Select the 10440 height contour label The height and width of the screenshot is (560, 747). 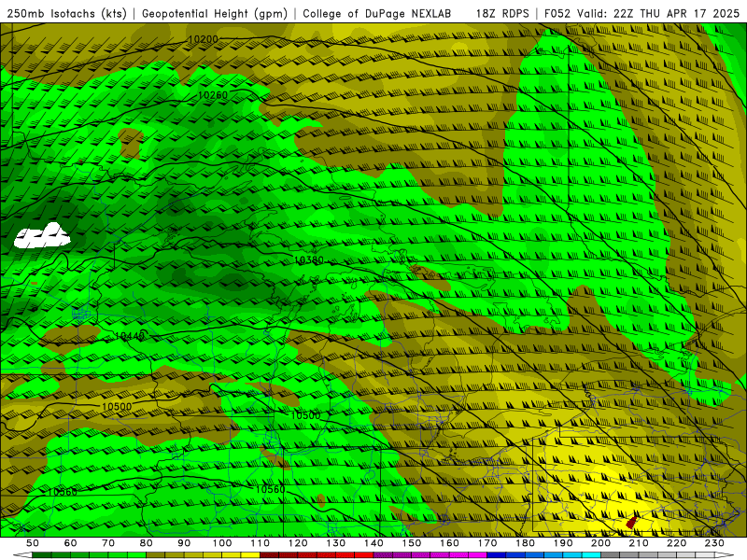(130, 336)
